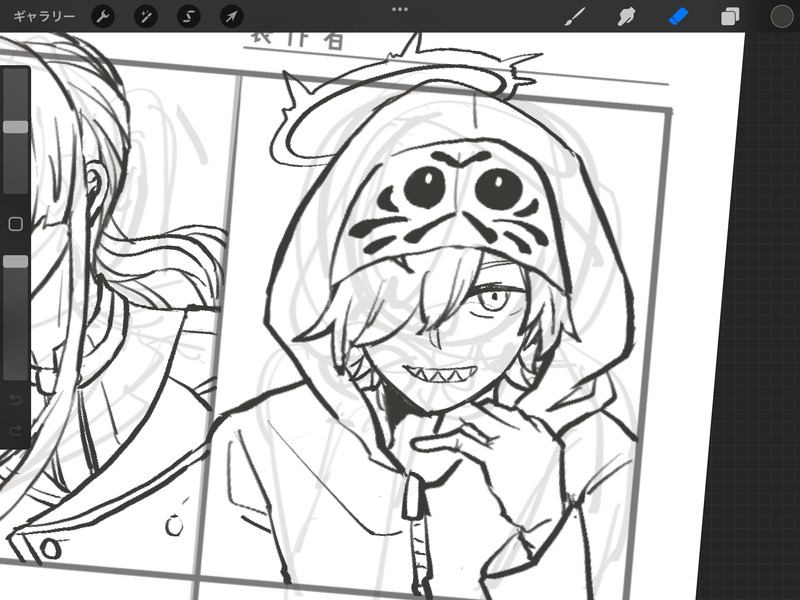The height and width of the screenshot is (600, 800).
Task: Select the Brush tool
Action: tap(575, 16)
